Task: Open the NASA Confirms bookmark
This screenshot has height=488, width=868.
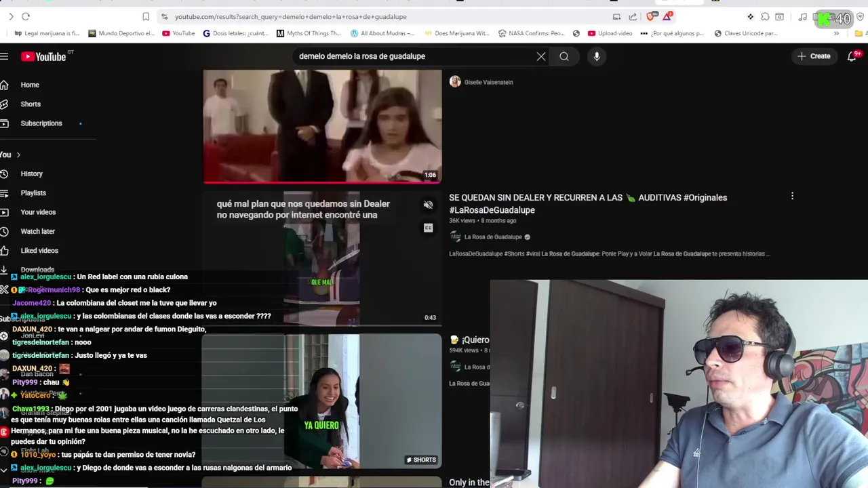Action: 531,33
